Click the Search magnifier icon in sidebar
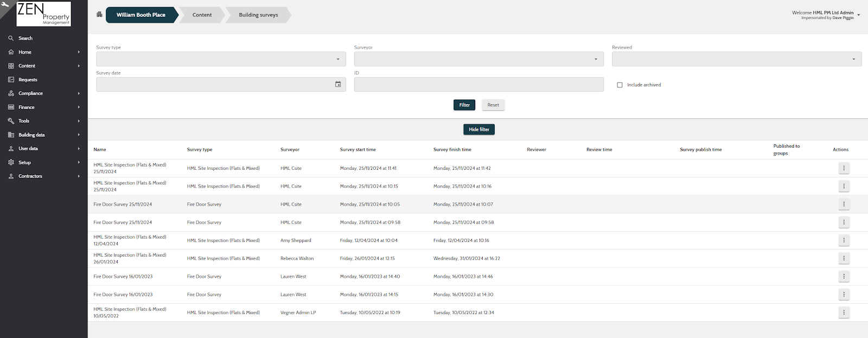 11,39
